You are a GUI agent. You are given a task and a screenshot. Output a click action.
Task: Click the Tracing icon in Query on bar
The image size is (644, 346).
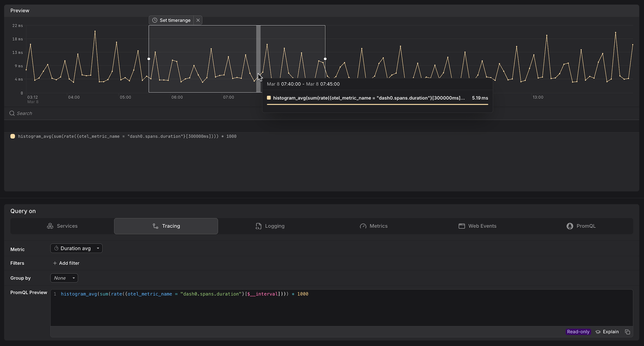pyautogui.click(x=156, y=226)
